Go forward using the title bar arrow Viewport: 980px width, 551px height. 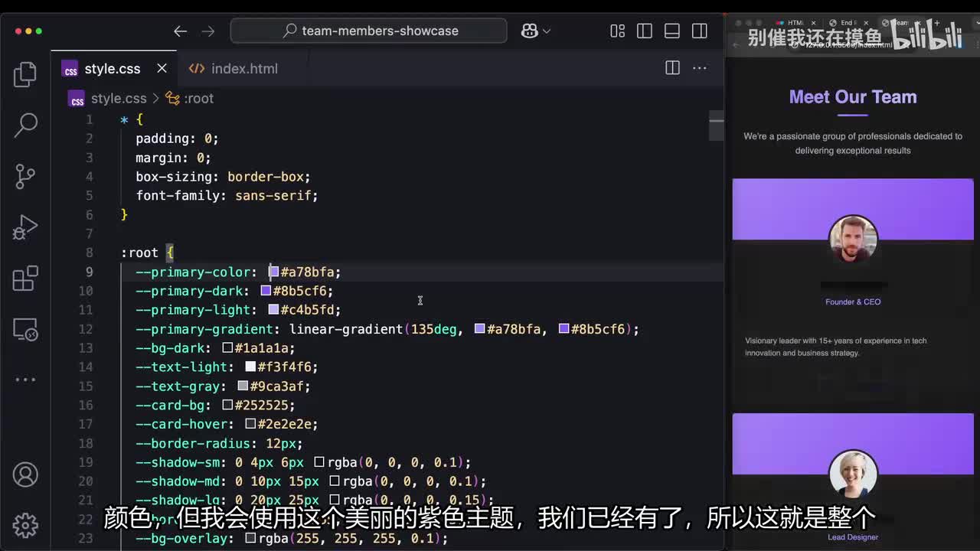207,31
